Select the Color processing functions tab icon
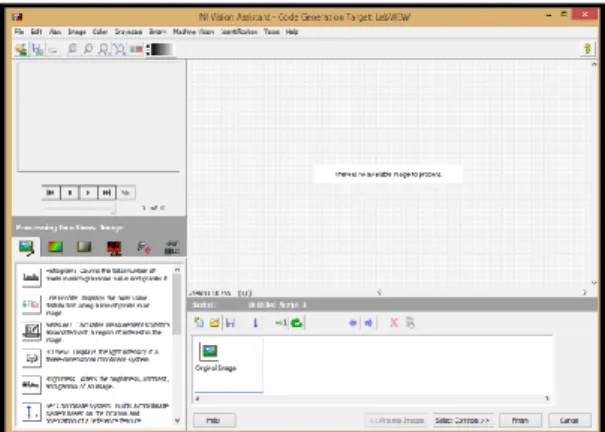This screenshot has width=605, height=432. [x=55, y=247]
